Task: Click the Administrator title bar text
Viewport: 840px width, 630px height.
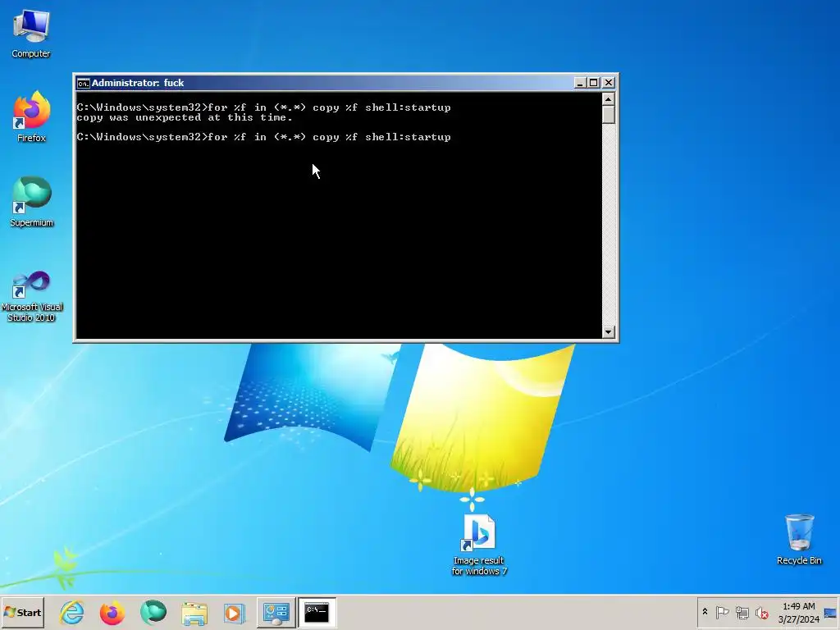Action: (x=138, y=83)
